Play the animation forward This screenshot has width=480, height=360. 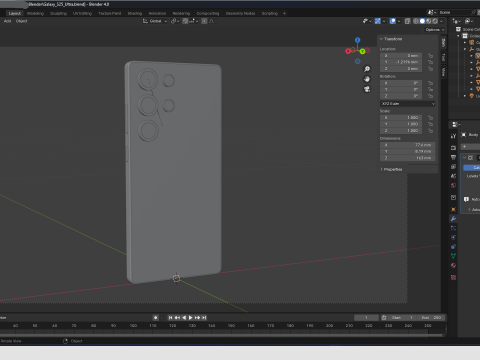190,318
